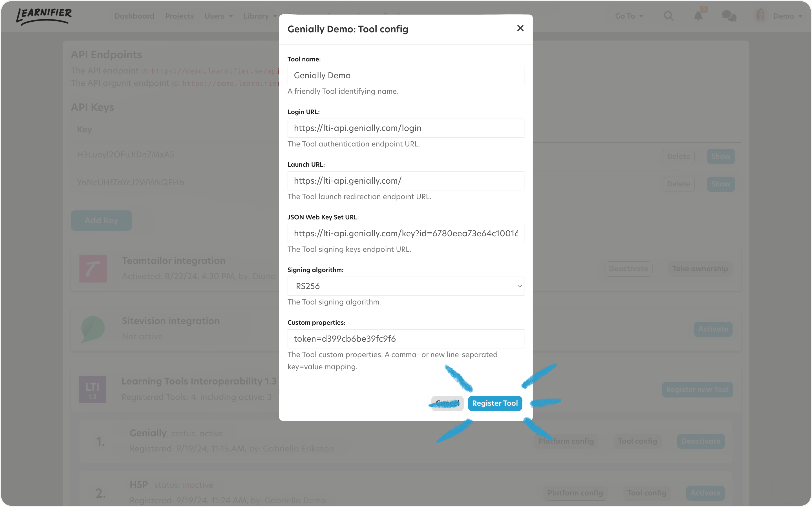This screenshot has height=507, width=812.
Task: Click the Teamtailor integration icon
Action: click(x=93, y=268)
